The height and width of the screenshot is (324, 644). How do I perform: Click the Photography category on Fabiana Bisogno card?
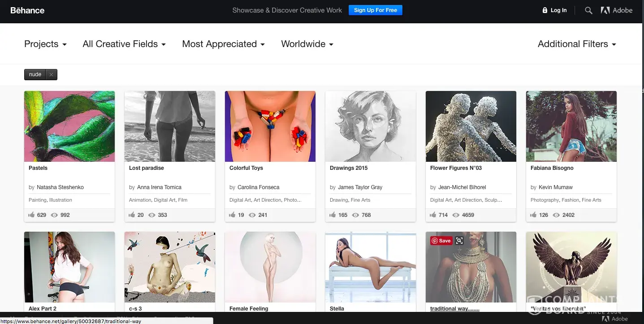545,200
